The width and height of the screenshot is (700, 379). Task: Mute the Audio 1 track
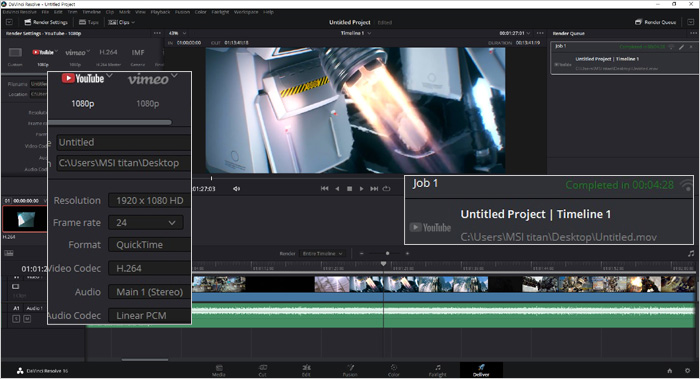(27, 319)
